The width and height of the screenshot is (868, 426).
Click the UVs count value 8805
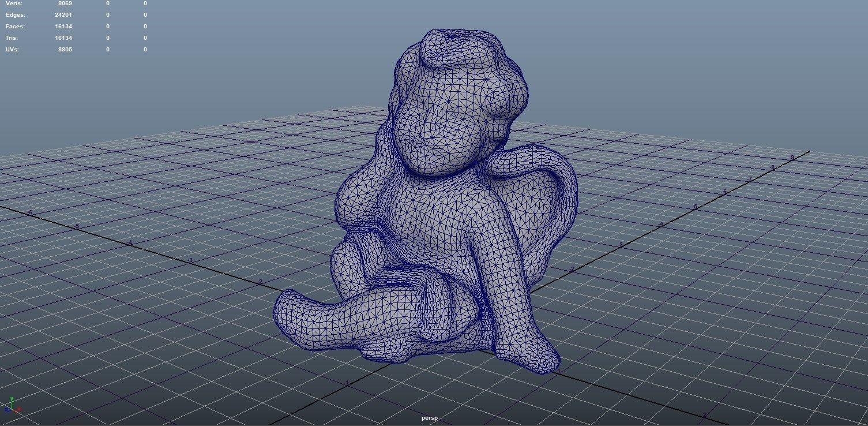click(65, 50)
